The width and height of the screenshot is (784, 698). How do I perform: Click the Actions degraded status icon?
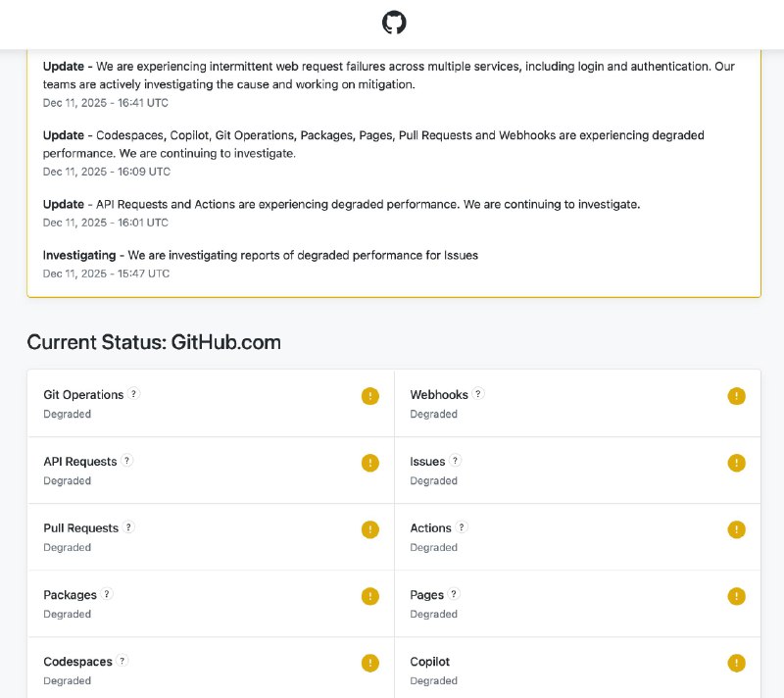point(736,529)
